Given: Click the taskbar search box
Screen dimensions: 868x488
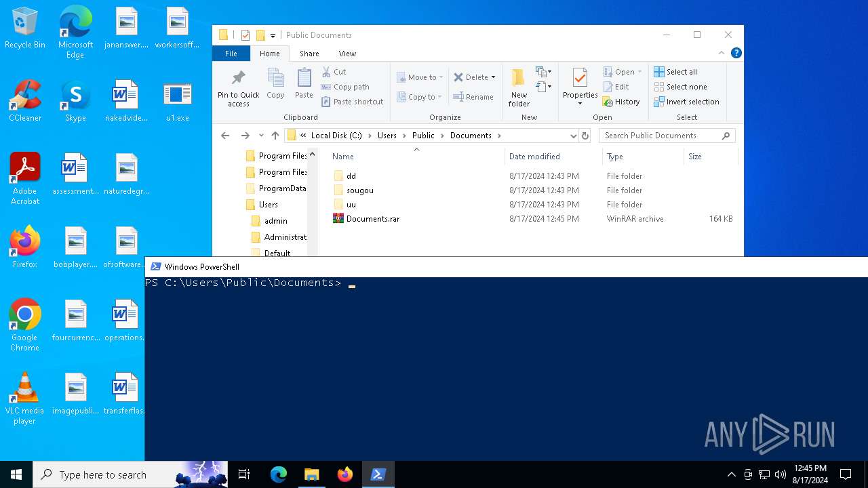Looking at the screenshot, I should point(130,474).
